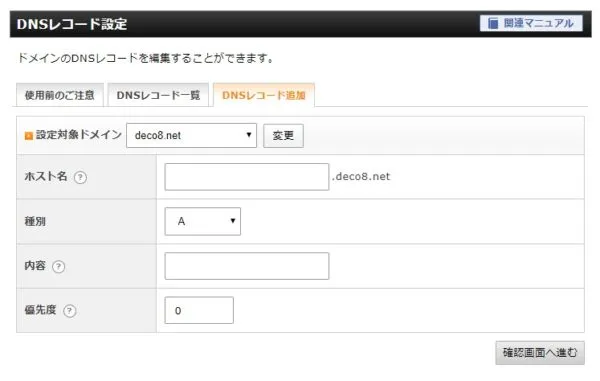The height and width of the screenshot is (381, 600).
Task: Switch to the DNSレコード一覧 tab
Action: 158,95
